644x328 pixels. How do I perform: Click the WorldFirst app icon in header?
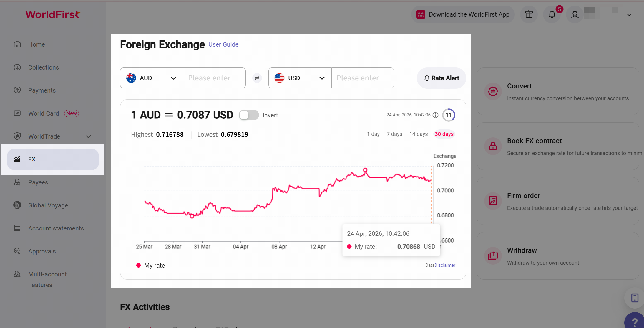point(421,14)
